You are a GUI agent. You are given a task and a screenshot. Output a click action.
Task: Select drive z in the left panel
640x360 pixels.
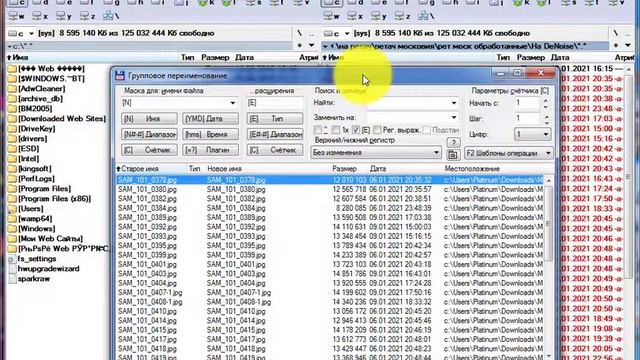[87, 16]
